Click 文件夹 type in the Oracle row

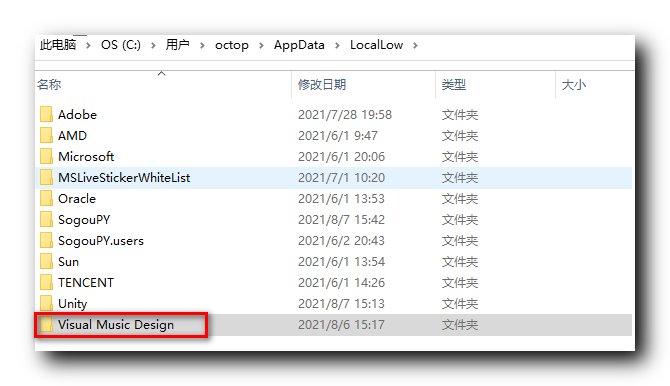tap(460, 198)
